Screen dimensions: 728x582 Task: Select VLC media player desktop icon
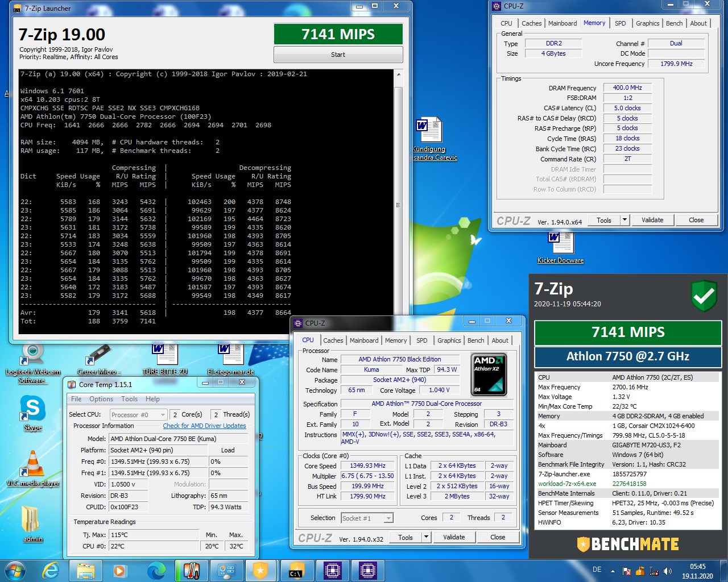click(32, 469)
